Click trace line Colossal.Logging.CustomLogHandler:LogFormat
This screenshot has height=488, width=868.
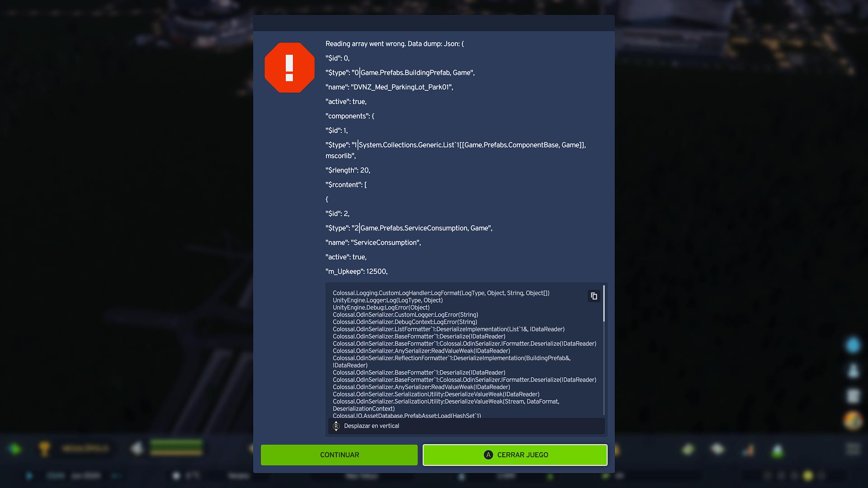pyautogui.click(x=441, y=293)
